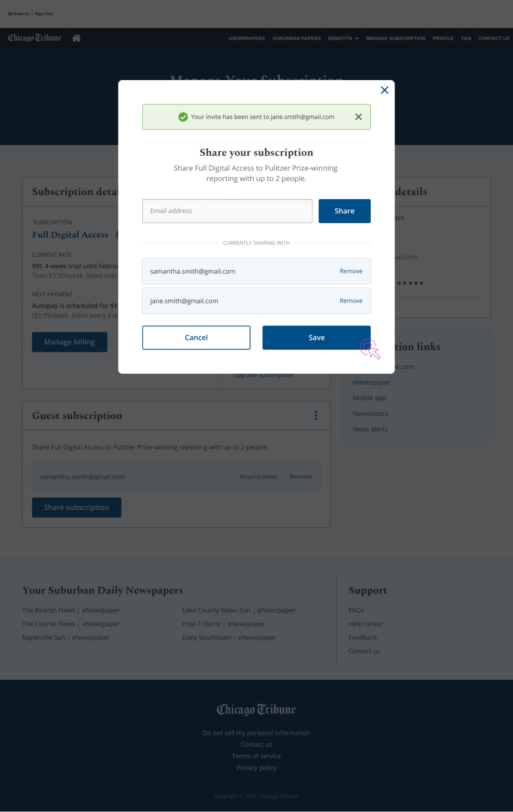Click the Chicago Tribune footer logo
Viewport: 513px width, 812px height.
tap(256, 709)
